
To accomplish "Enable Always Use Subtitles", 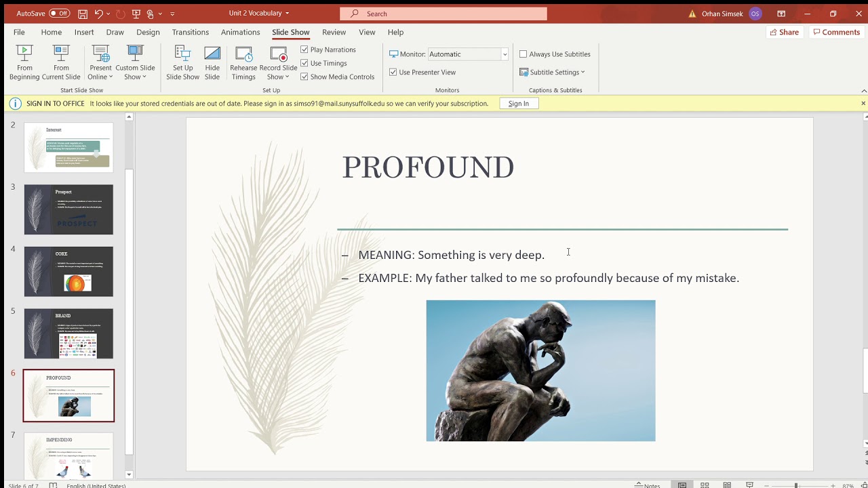I will pos(523,54).
